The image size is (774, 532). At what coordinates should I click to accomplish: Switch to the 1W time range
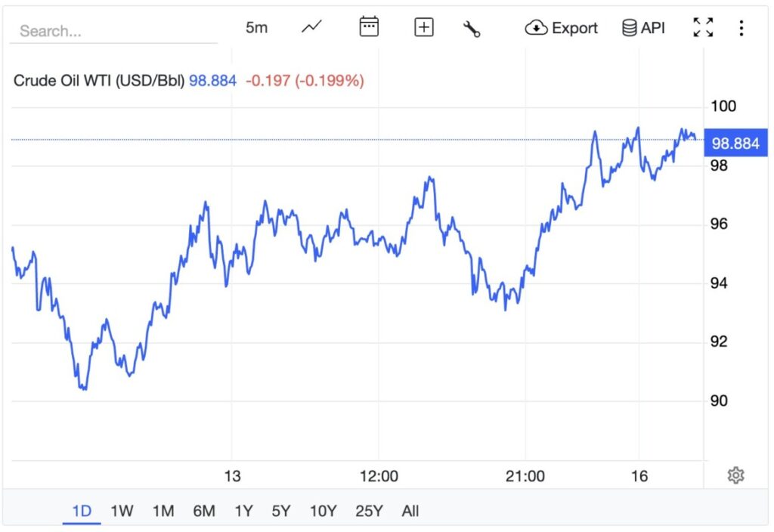[x=122, y=511]
